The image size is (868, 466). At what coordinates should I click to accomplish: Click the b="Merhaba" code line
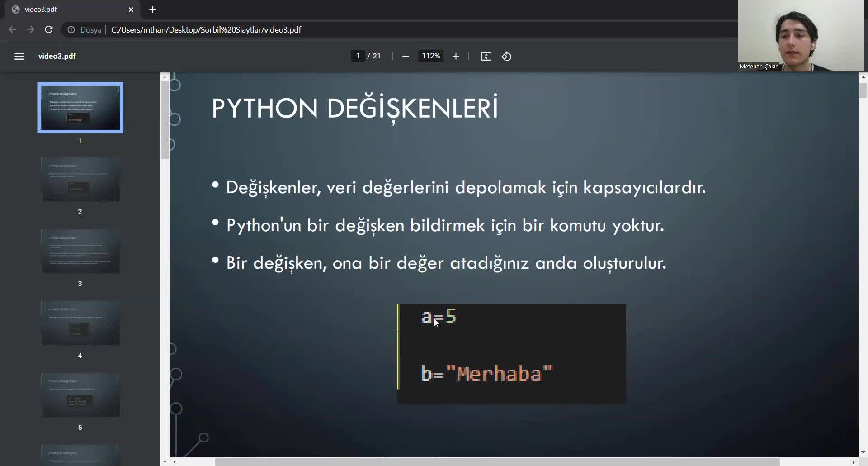click(487, 374)
